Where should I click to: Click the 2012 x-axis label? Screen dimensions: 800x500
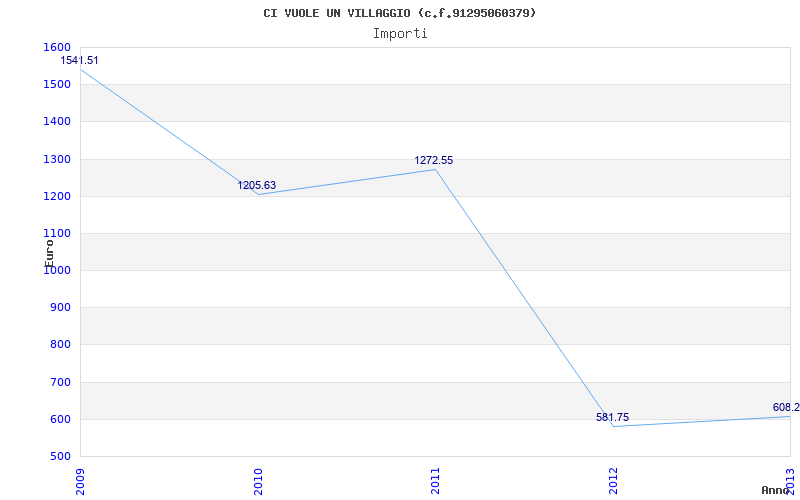(613, 481)
